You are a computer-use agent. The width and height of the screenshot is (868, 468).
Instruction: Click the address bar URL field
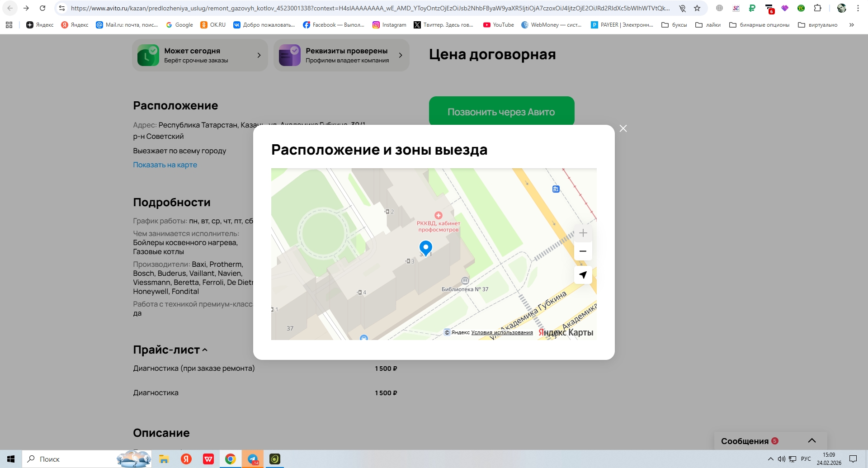click(370, 8)
